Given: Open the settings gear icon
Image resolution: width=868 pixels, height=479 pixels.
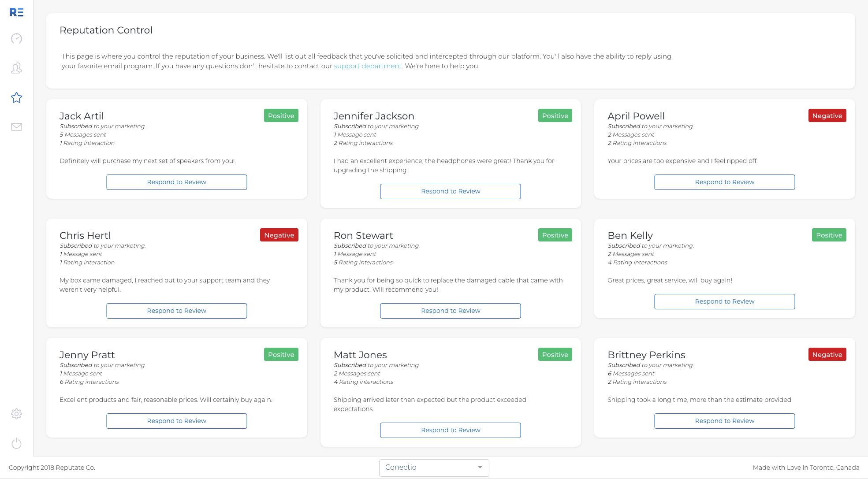Looking at the screenshot, I should [x=16, y=414].
